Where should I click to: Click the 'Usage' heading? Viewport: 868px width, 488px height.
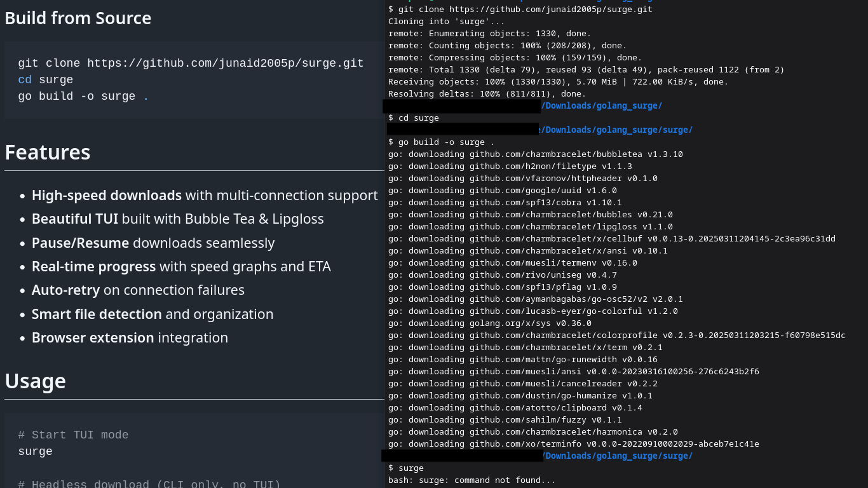[36, 381]
